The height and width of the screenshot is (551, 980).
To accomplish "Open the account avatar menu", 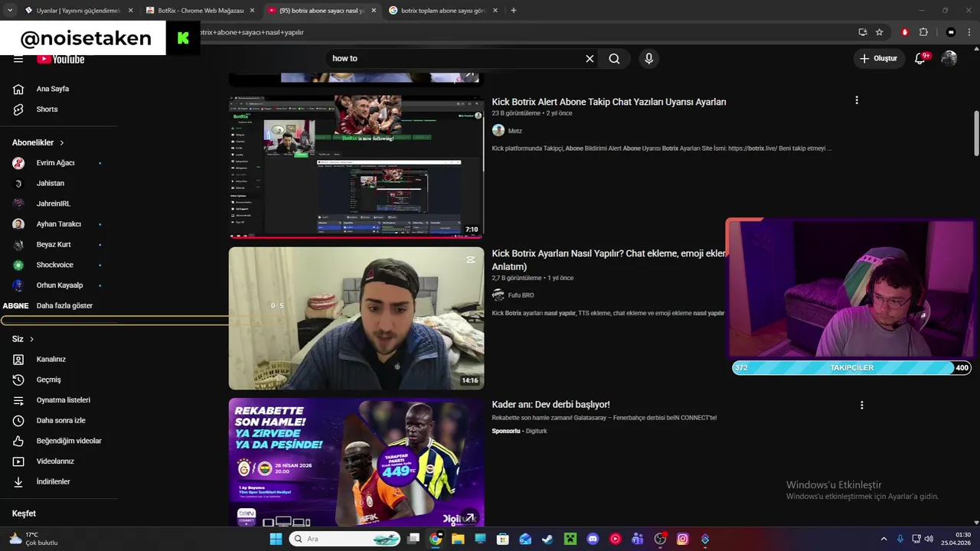I will point(949,58).
